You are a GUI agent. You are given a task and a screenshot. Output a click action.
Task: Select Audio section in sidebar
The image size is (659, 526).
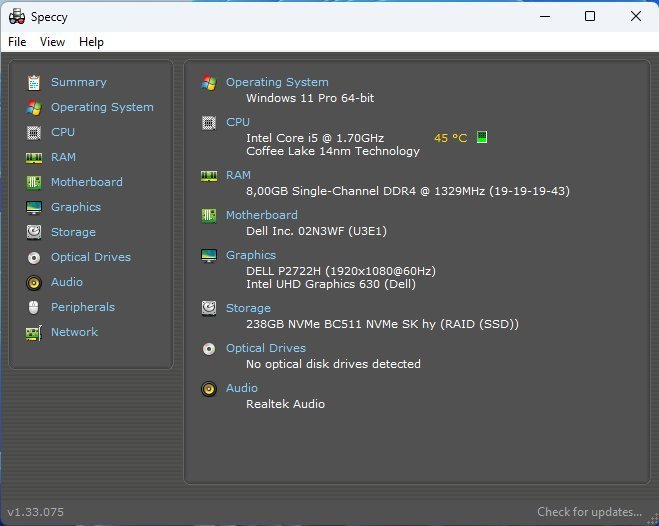click(66, 282)
